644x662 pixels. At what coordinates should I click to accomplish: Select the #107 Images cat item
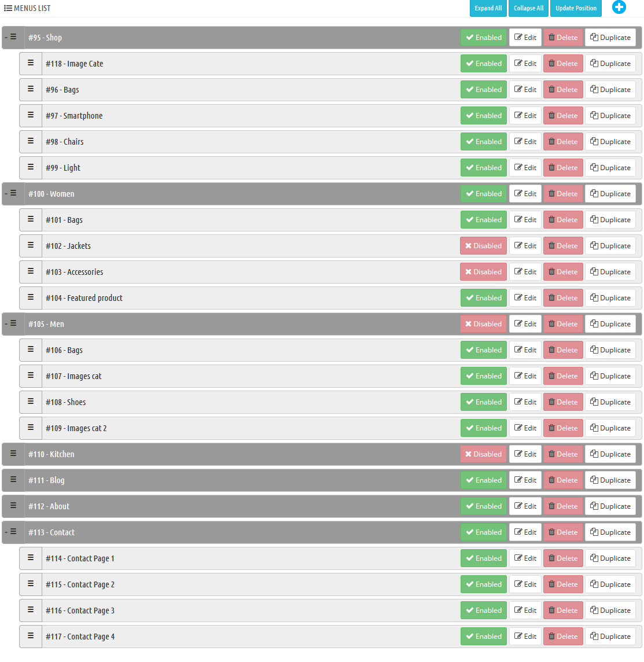click(331, 376)
